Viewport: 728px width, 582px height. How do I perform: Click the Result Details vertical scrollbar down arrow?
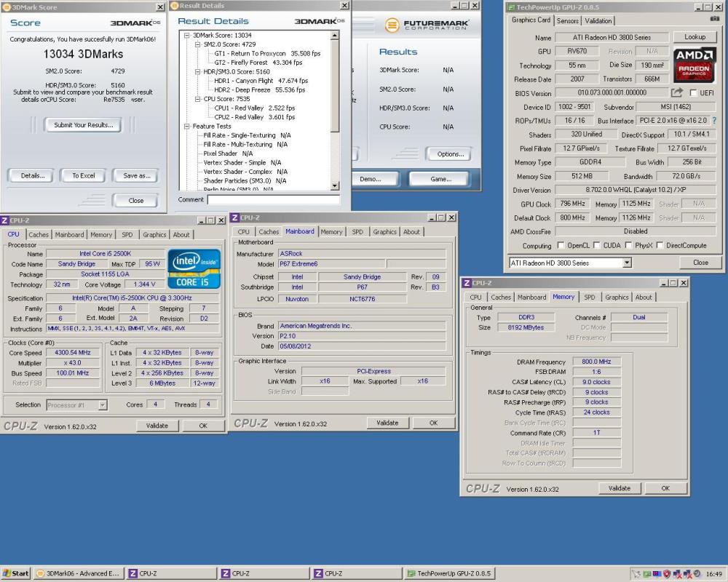click(335, 186)
